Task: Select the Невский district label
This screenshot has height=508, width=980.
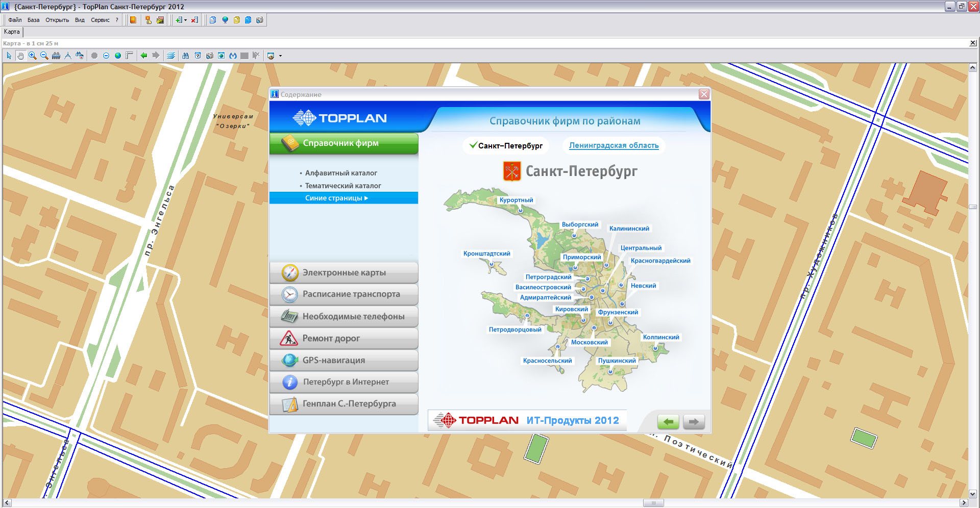Action: coord(643,286)
